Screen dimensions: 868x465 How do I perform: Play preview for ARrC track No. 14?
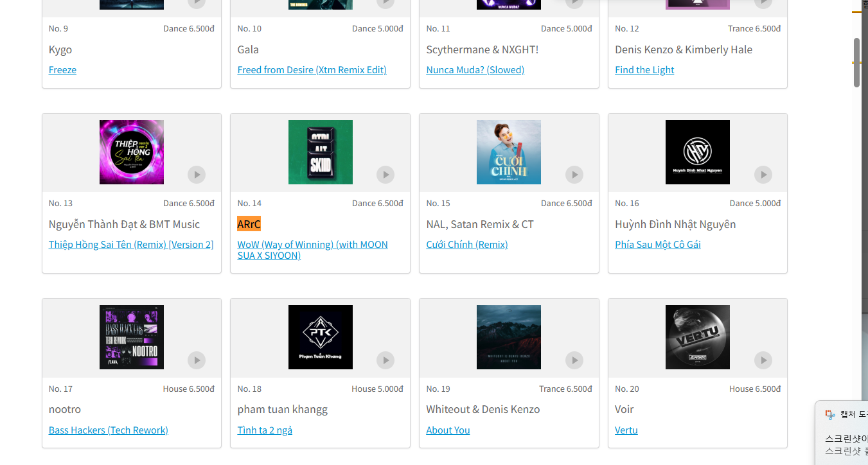(385, 174)
